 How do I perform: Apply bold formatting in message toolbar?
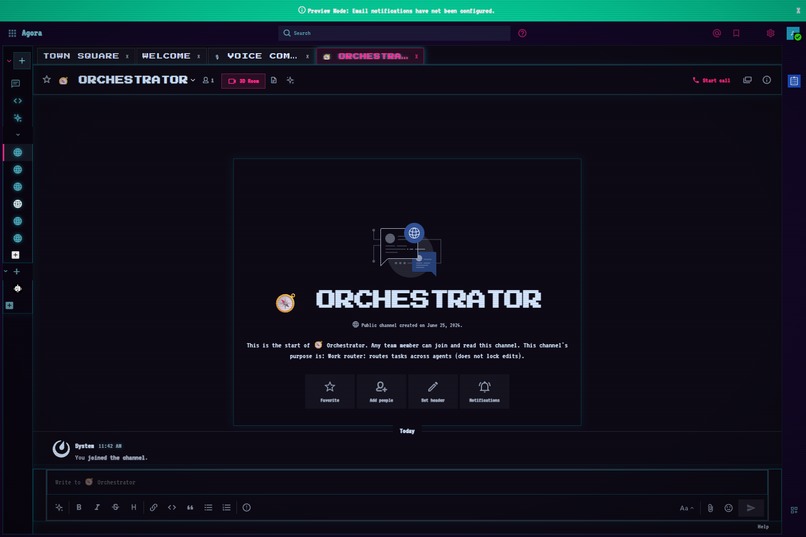point(79,507)
